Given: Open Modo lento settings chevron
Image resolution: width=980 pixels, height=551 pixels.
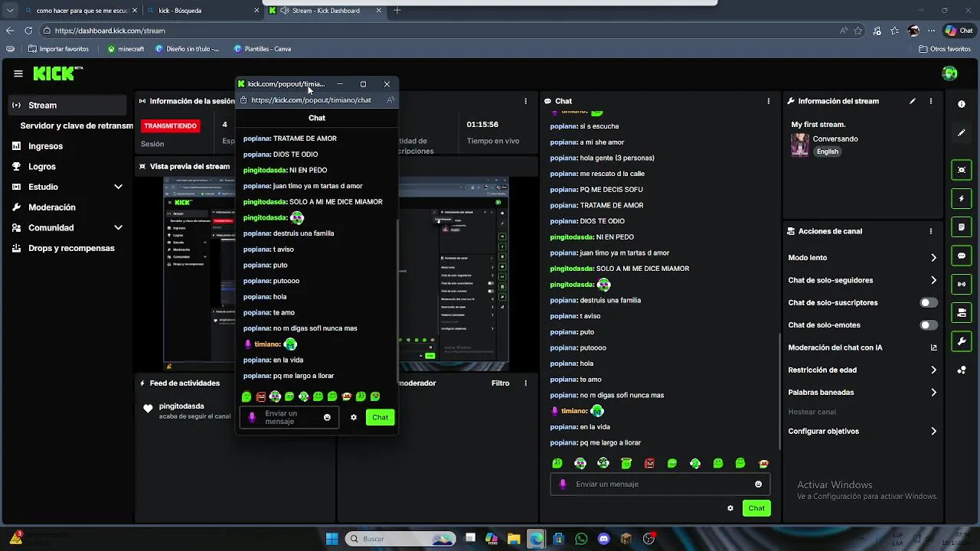Looking at the screenshot, I should [x=933, y=258].
